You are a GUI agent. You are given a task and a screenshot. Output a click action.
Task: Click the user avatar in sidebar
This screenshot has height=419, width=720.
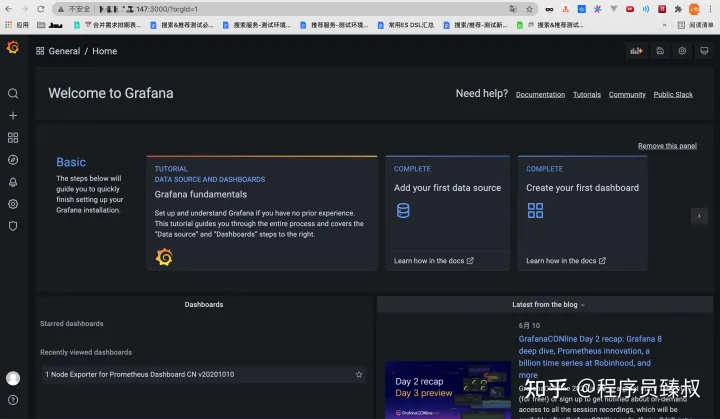pos(13,378)
